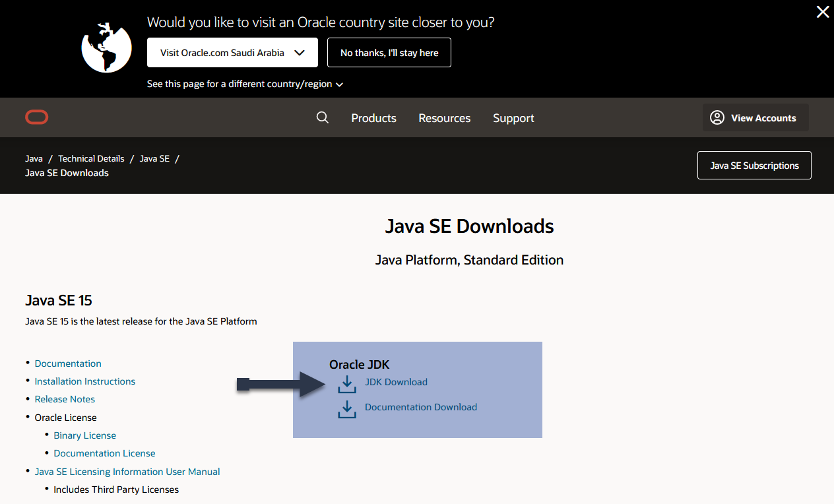Go to Java SE breadcrumb
834x504 pixels.
[x=154, y=158]
